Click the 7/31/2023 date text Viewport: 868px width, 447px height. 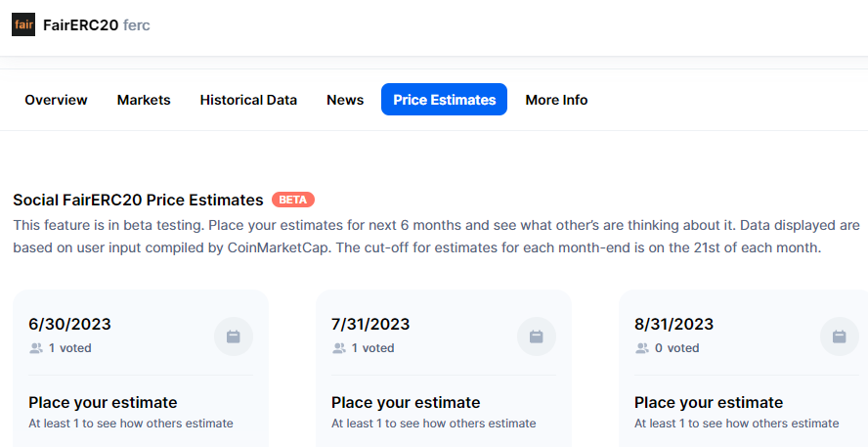tap(370, 324)
